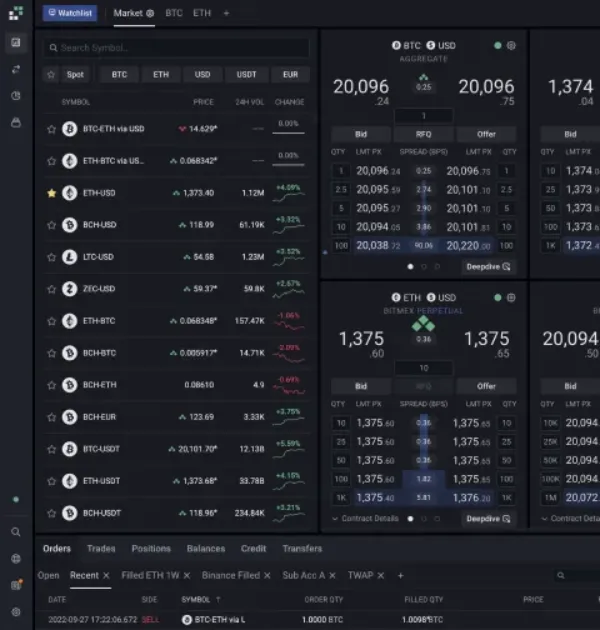Click the Search Symbol field

(x=176, y=48)
